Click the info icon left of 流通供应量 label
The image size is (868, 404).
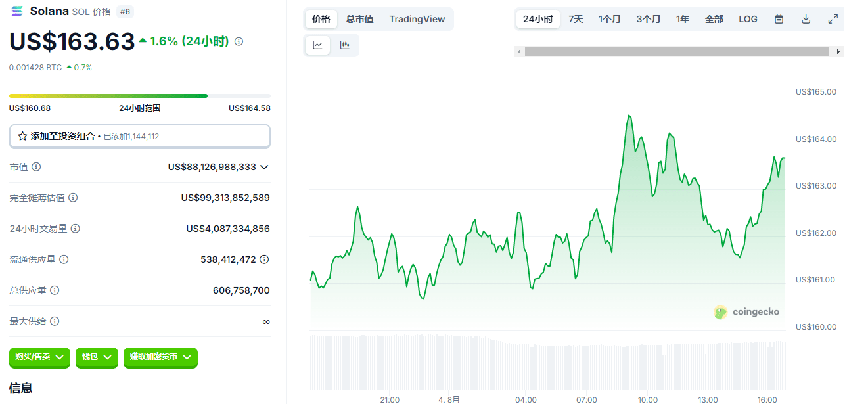[x=64, y=259]
